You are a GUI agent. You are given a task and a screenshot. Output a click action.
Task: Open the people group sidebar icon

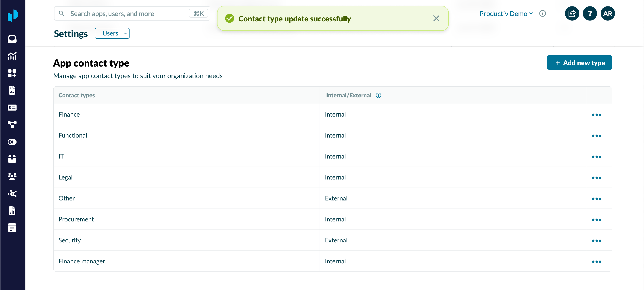12,176
